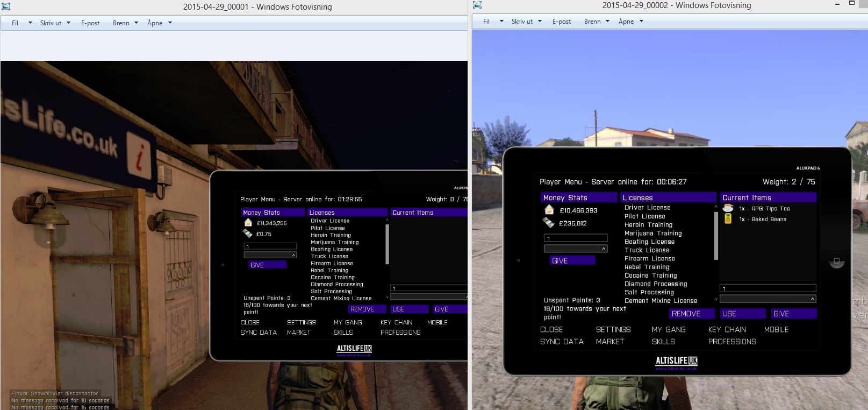Select Diamond Processing in 00002 licenses list
Viewport: 868px width, 410px height.
pyautogui.click(x=656, y=284)
